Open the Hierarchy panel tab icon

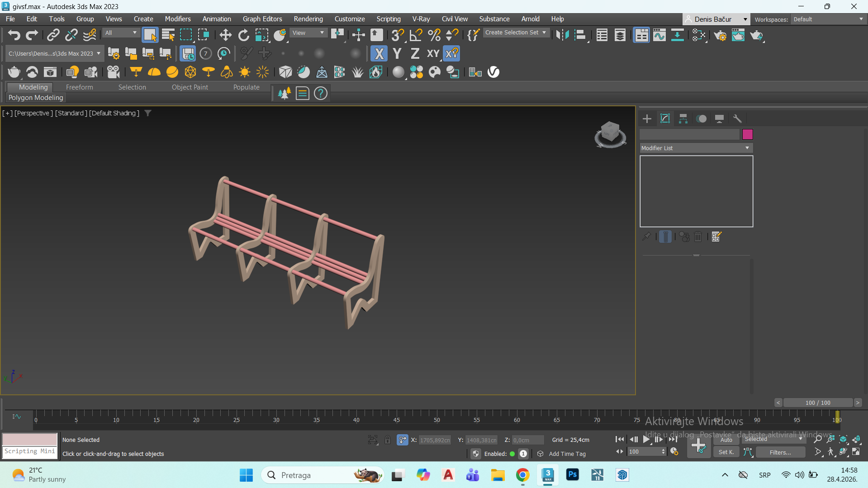point(683,118)
